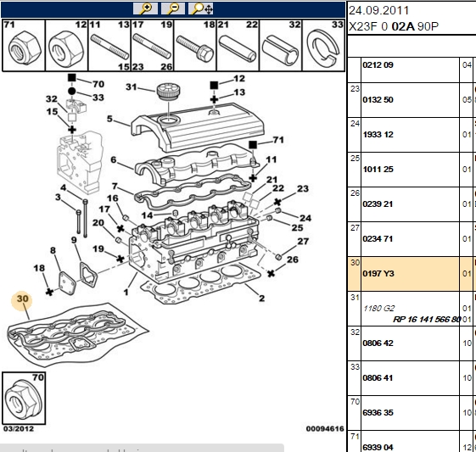This screenshot has width=476, height=452.
Task: Click callout number 24 in diagram
Action: (305, 218)
